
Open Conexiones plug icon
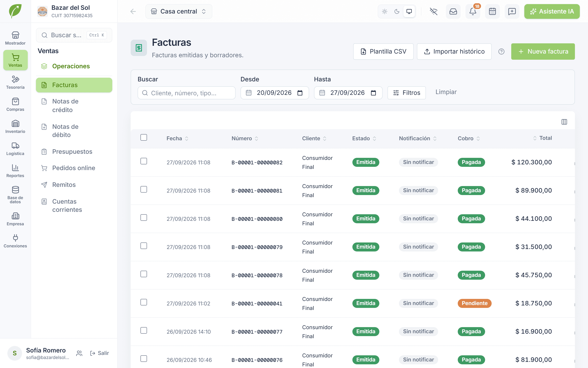pos(15,241)
